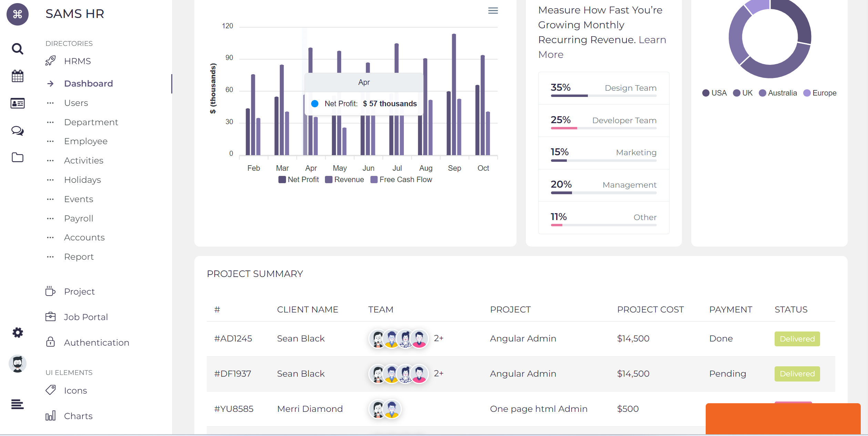Click 2+ team count on #DF1937 row
Image resolution: width=868 pixels, height=436 pixels.
click(438, 373)
